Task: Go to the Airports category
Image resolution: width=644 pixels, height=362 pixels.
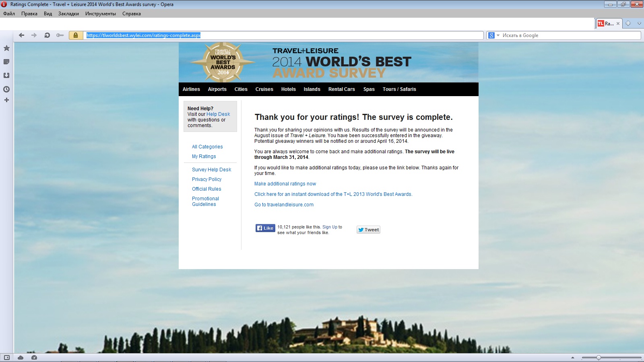Action: point(217,89)
